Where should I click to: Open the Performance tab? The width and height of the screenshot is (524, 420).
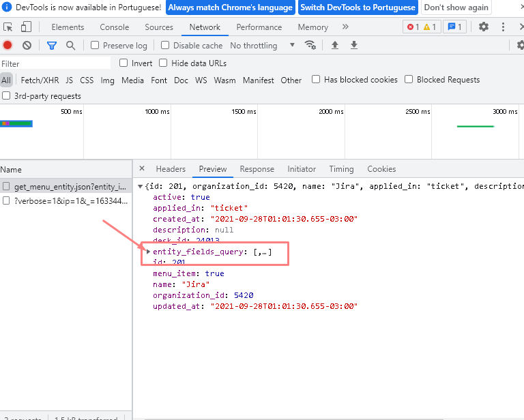[259, 27]
